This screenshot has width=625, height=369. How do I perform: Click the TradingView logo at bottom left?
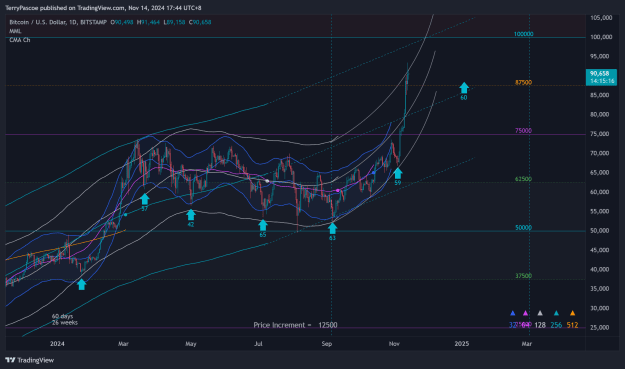(x=29, y=360)
